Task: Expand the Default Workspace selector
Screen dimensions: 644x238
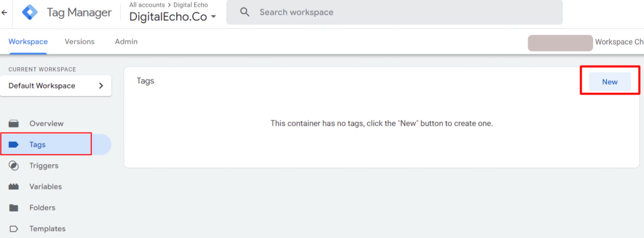Action: [x=56, y=86]
